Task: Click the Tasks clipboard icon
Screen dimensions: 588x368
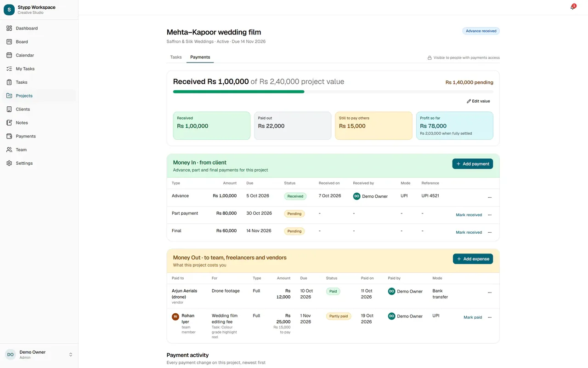Action: tap(9, 82)
